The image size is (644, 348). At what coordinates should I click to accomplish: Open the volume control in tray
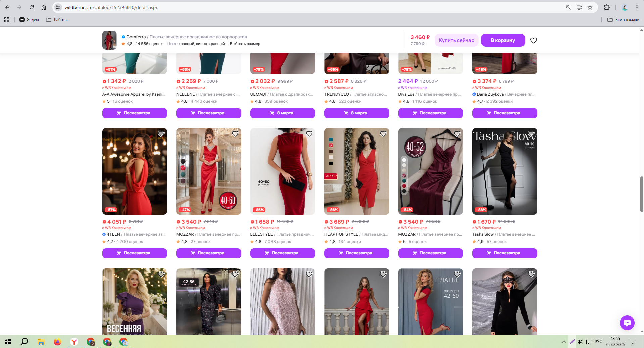point(580,342)
